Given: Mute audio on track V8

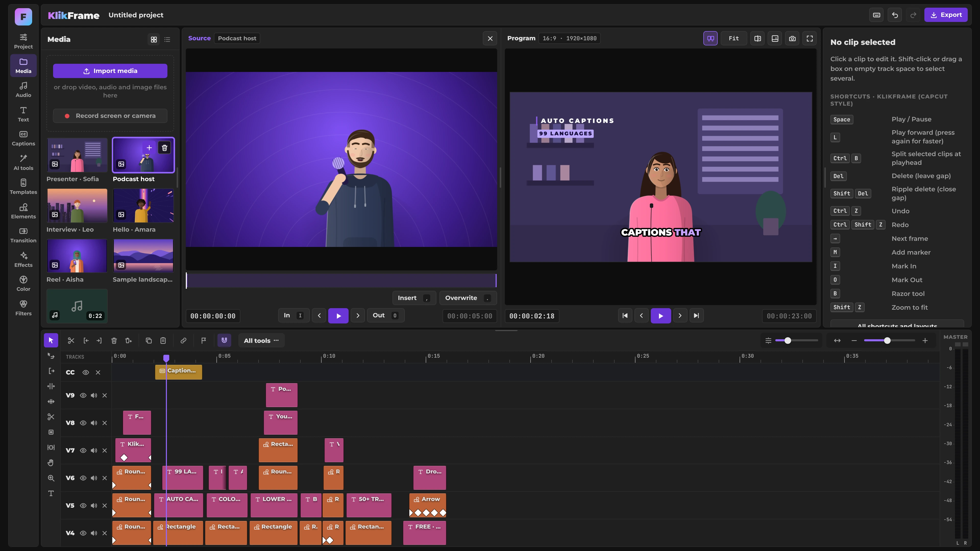Looking at the screenshot, I should click(x=94, y=423).
